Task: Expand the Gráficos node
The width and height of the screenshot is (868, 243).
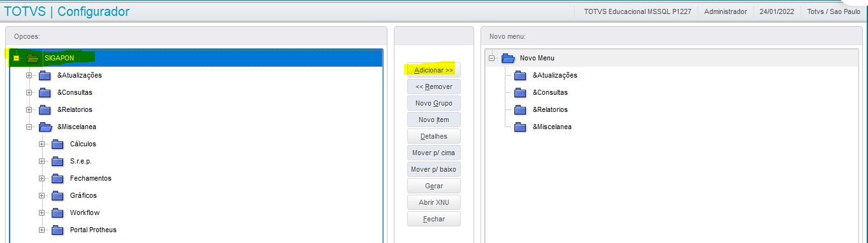Action: 42,196
